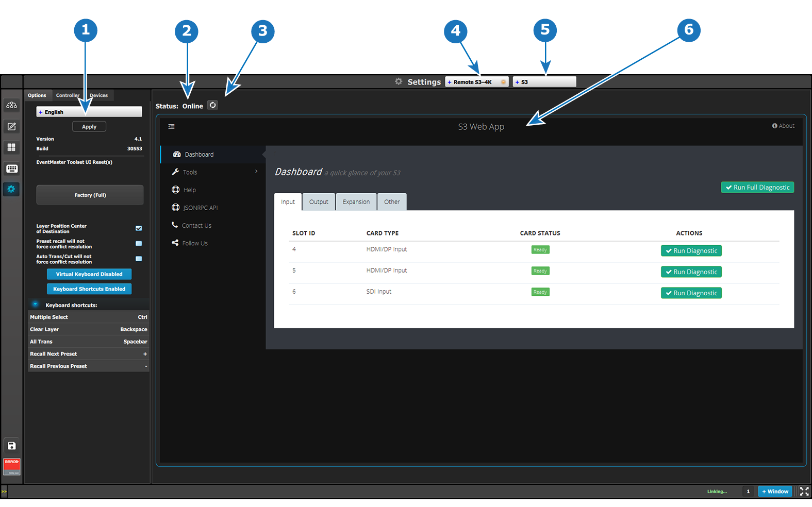Select the Multiple Select shortcut row
Image resolution: width=812 pixels, height=507 pixels.
point(89,317)
